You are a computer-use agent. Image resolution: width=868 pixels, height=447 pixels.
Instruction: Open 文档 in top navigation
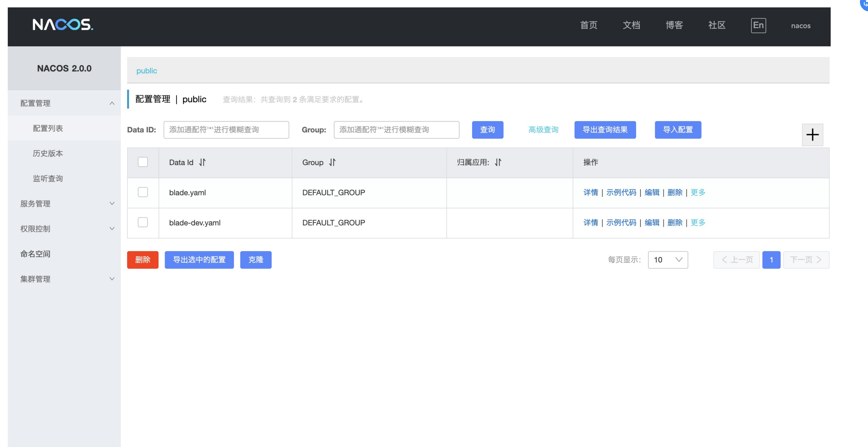(x=631, y=25)
